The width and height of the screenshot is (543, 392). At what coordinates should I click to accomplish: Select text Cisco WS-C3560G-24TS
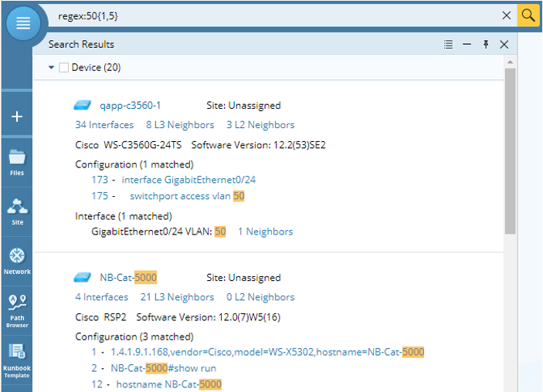click(128, 145)
